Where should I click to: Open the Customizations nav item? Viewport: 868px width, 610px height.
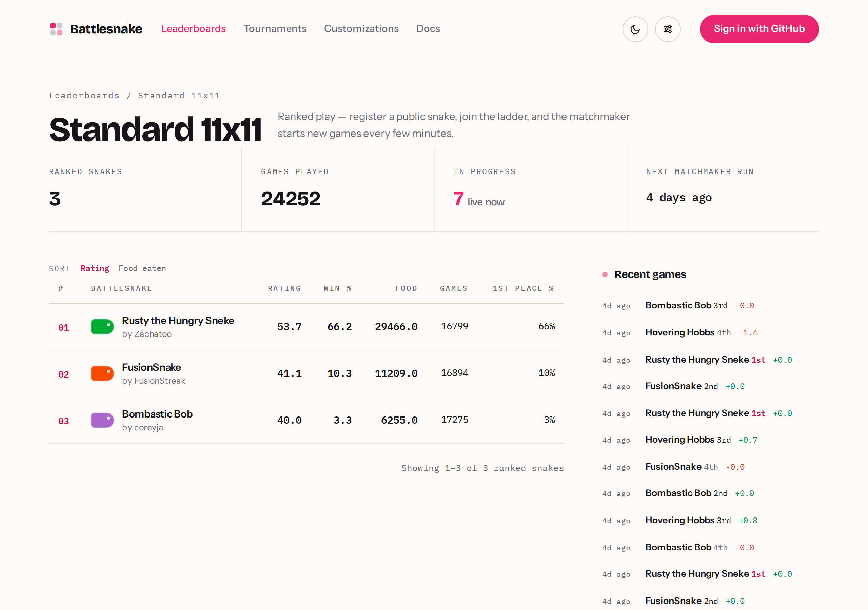[x=361, y=29]
